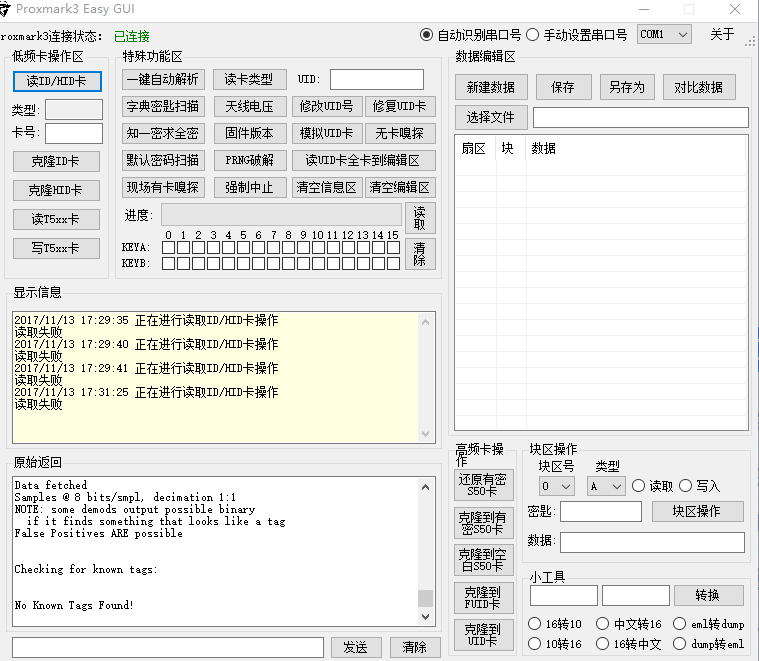Click 读UID卡全卡到编辑区 button
759x661 pixels.
(364, 161)
